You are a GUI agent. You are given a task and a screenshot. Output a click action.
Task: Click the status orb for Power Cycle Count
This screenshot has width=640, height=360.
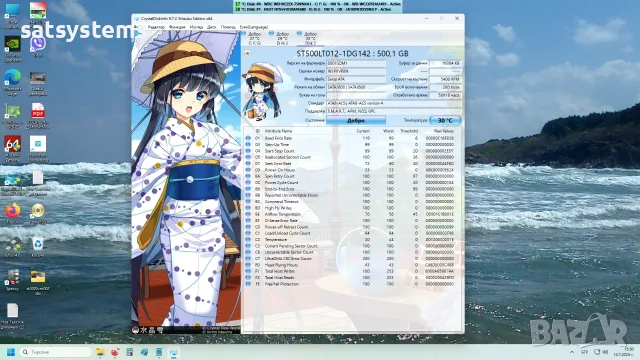click(248, 182)
